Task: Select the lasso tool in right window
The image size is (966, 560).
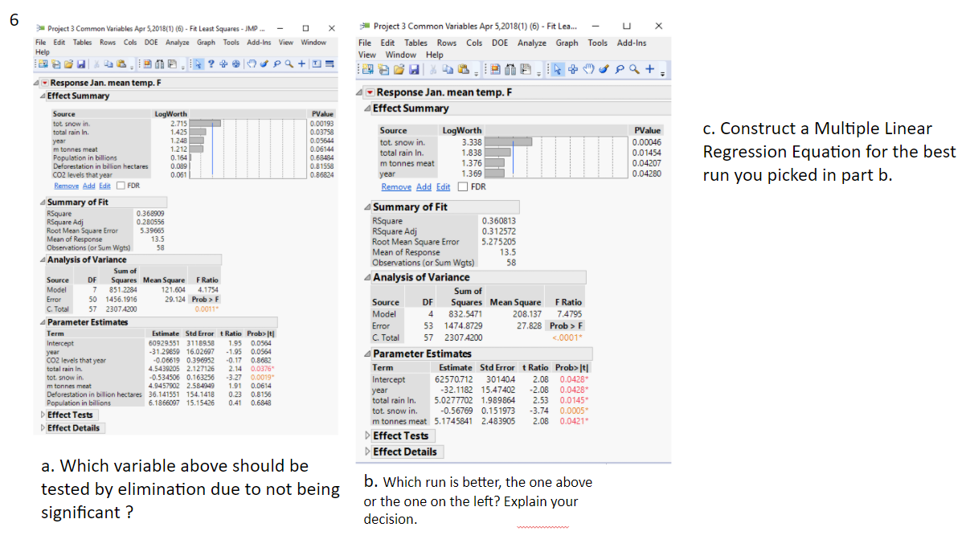Action: click(620, 69)
